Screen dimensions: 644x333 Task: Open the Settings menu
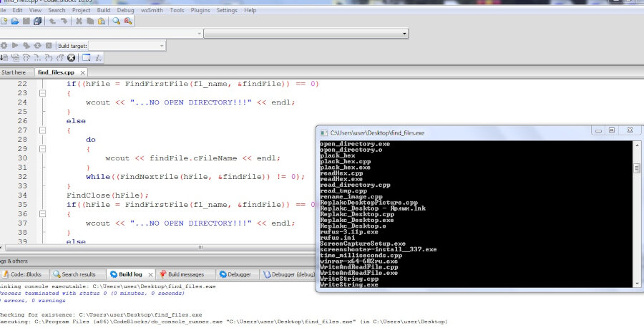227,10
